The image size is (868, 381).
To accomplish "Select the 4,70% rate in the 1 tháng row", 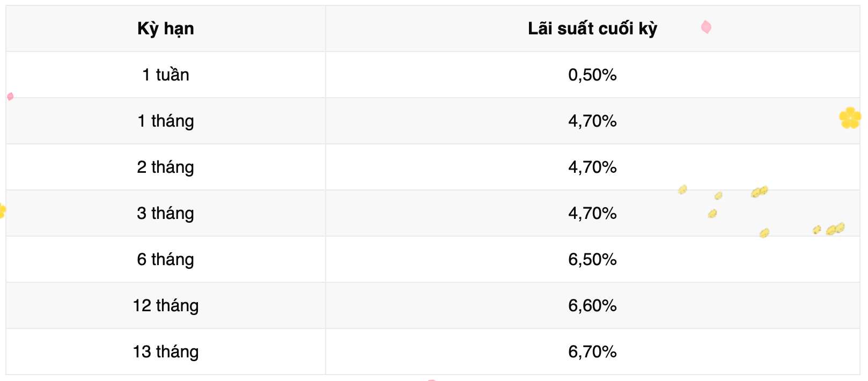I will pos(592,121).
